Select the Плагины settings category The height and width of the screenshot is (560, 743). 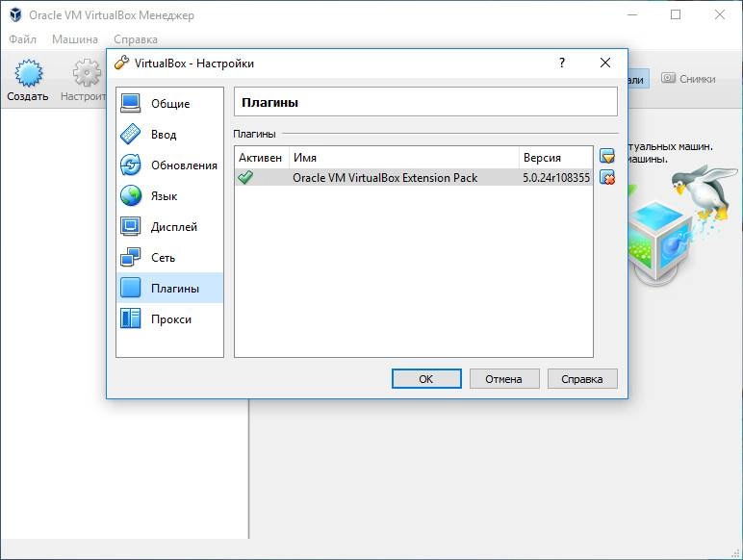[x=169, y=288]
